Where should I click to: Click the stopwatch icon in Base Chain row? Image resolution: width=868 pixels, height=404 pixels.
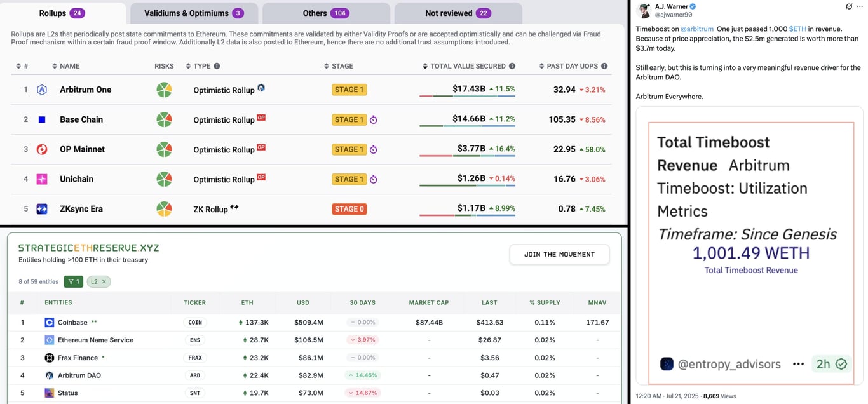374,119
